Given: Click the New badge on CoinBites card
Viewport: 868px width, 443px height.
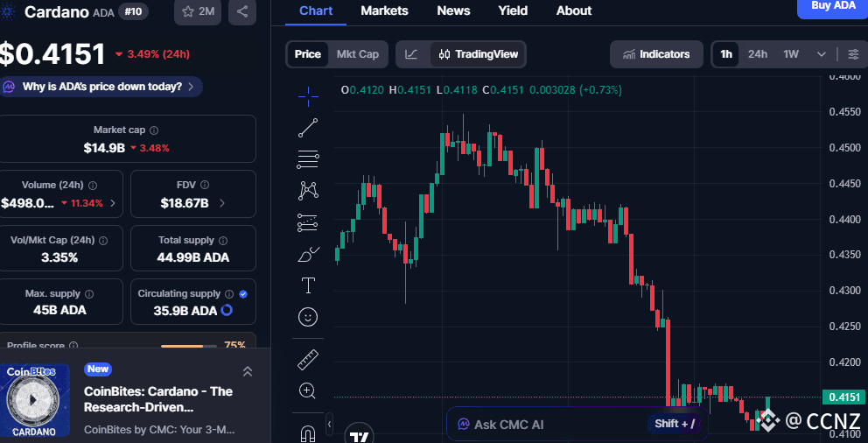Looking at the screenshot, I should coord(98,369).
